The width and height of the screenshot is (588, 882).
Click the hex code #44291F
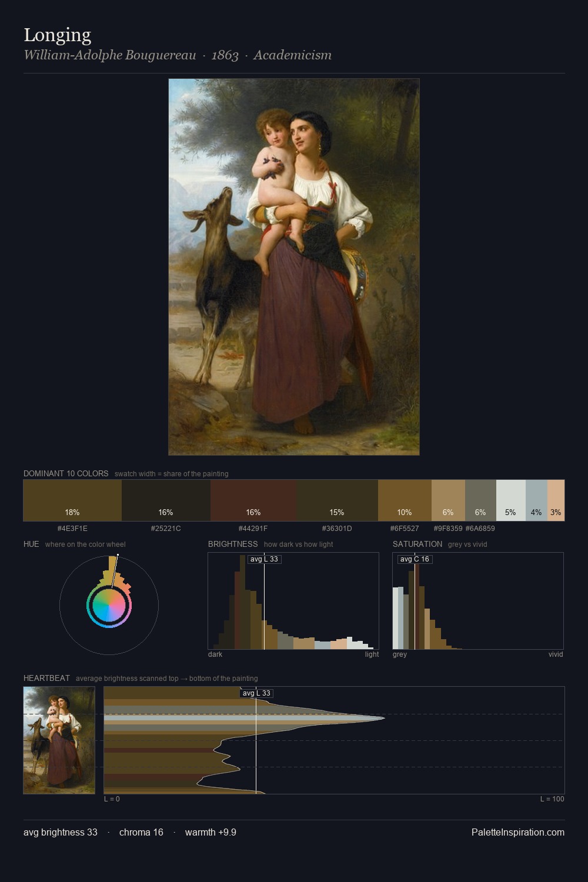click(x=253, y=529)
